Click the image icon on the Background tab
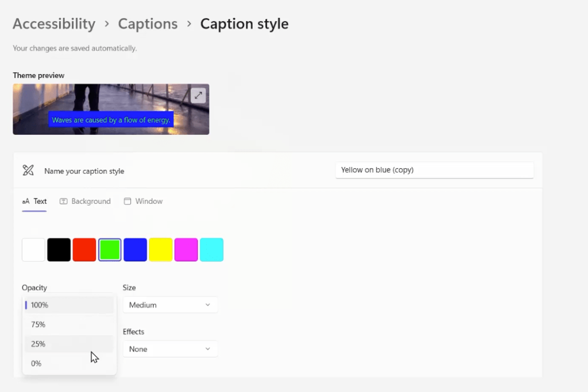 click(65, 201)
